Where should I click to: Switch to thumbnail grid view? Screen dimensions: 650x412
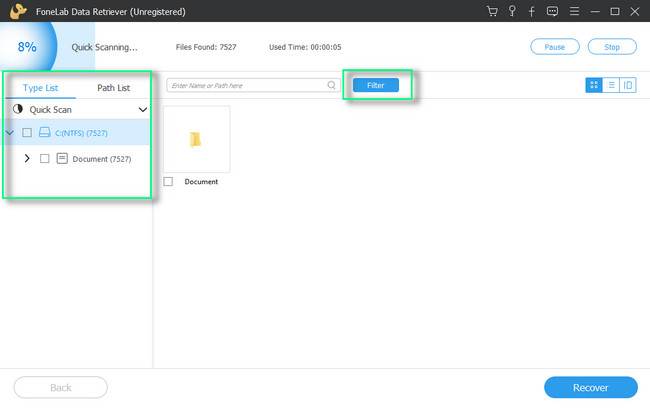594,85
